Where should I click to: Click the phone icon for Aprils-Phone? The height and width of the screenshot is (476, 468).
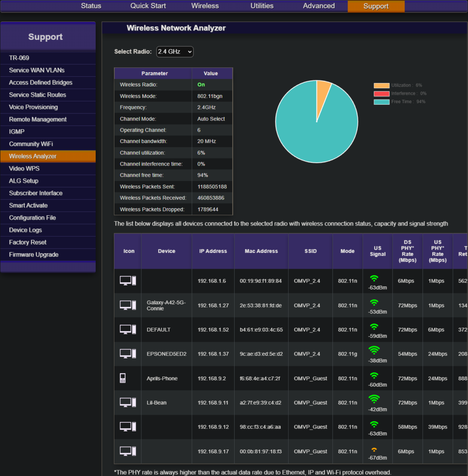(x=123, y=378)
